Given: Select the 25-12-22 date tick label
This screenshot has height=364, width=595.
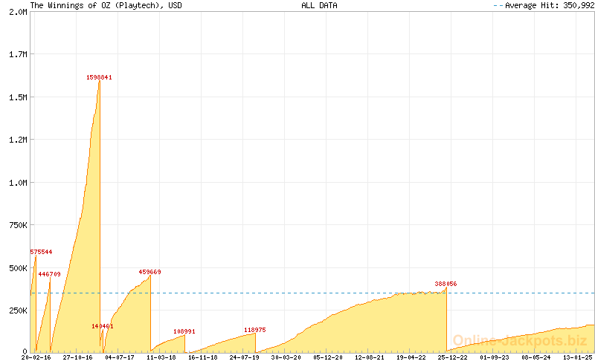Looking at the screenshot, I should pyautogui.click(x=452, y=357).
